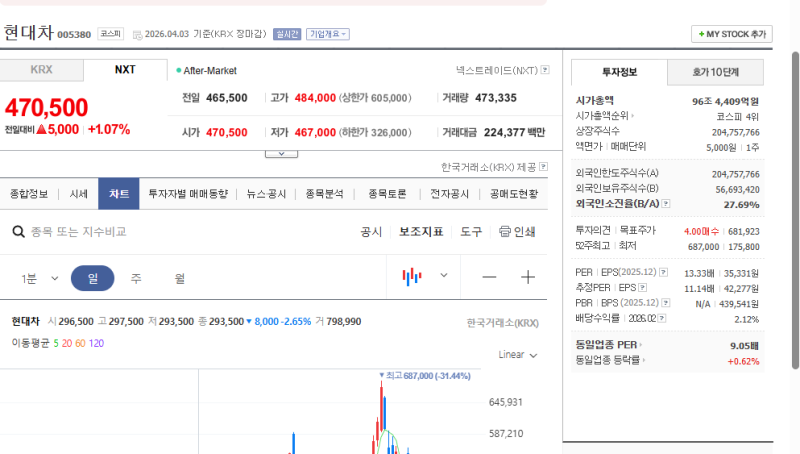Open chart type dropdown arrow
The image size is (800, 454).
(444, 275)
